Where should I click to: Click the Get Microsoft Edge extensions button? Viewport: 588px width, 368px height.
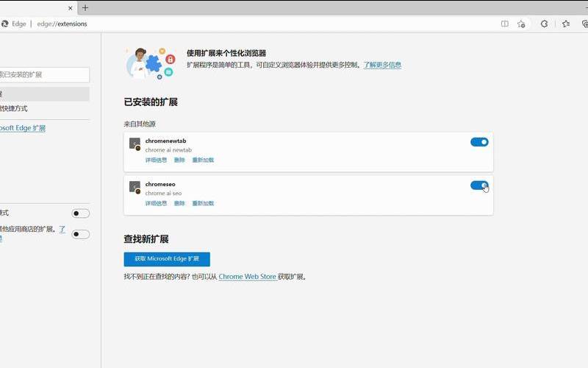click(x=167, y=259)
